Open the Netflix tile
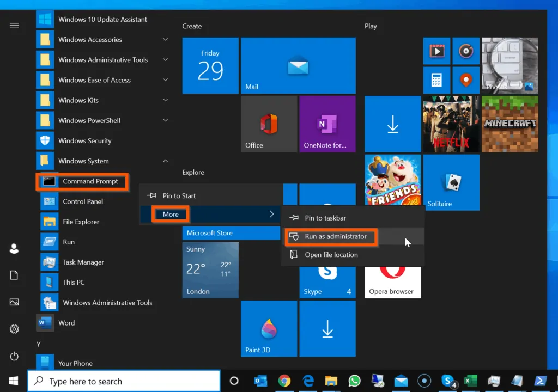This screenshot has height=392, width=558. click(451, 124)
